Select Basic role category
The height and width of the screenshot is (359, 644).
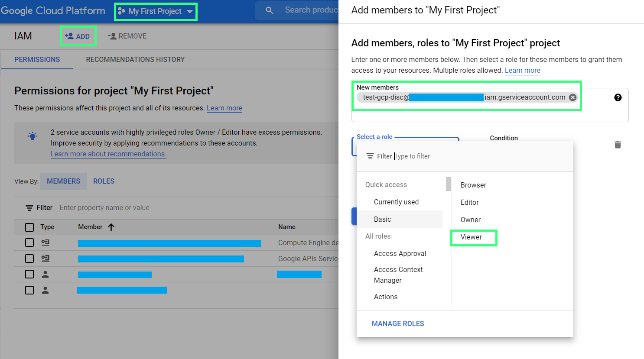pos(400,219)
